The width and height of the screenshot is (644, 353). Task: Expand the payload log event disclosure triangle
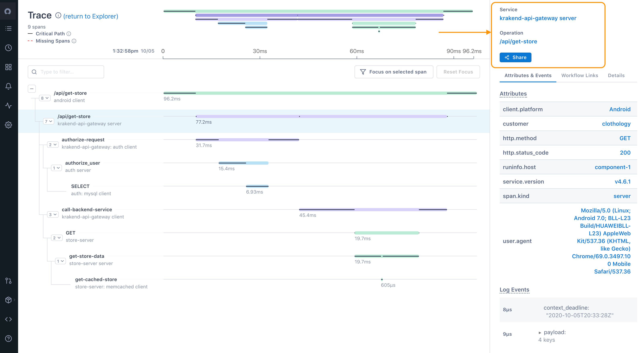540,333
